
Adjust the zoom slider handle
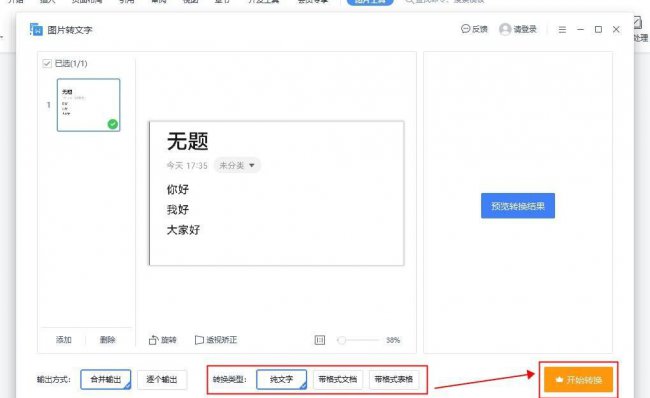(x=342, y=340)
